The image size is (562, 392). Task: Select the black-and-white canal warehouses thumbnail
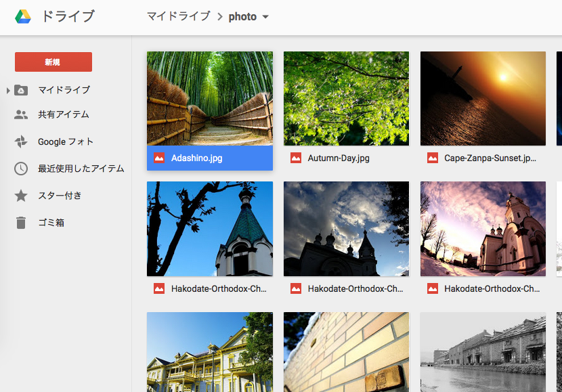(483, 352)
